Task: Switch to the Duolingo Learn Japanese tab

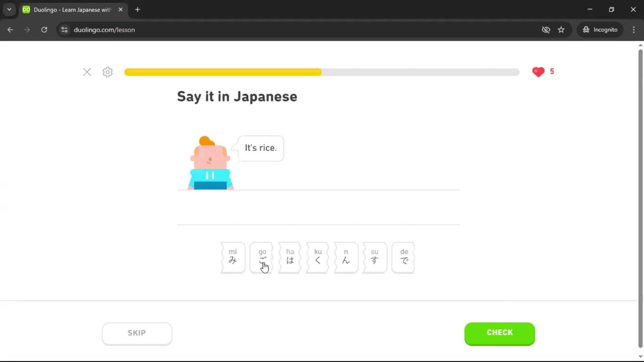Action: 72,10
